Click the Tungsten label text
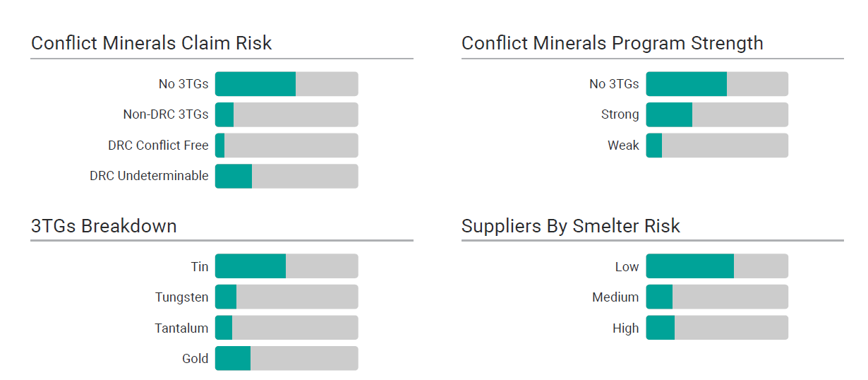Screen dimensions: 868x380 click(x=181, y=297)
